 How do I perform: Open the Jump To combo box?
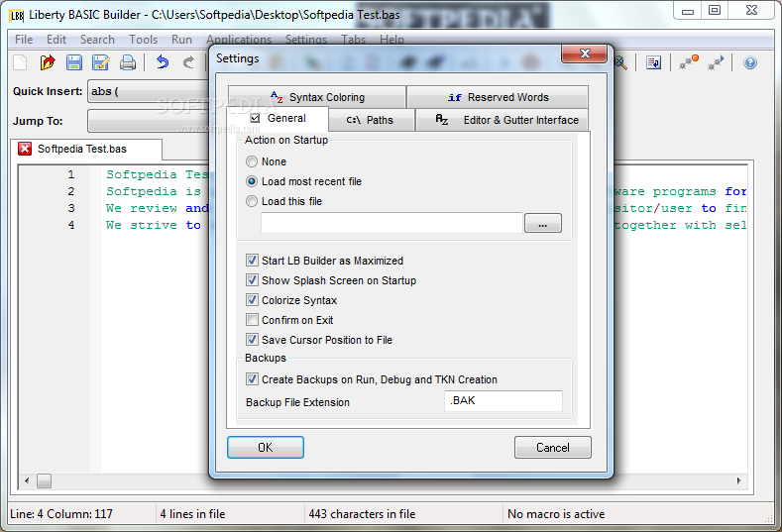149,121
